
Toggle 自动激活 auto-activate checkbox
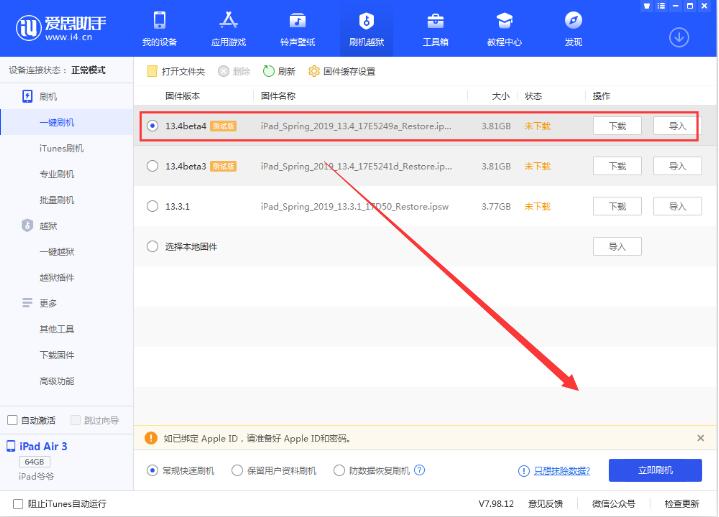tap(13, 420)
